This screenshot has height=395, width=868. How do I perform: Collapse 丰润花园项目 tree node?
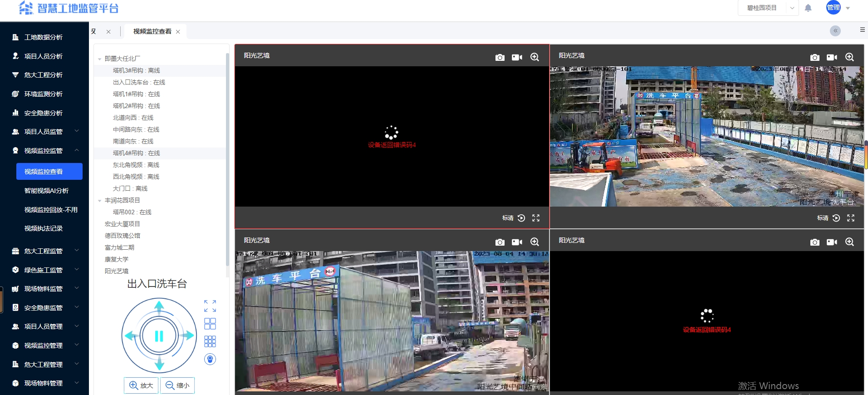tap(100, 201)
